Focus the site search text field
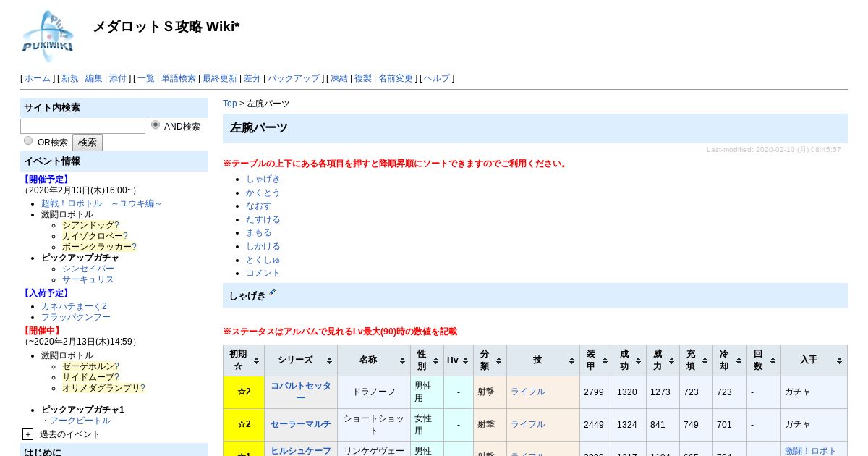This screenshot has width=868, height=456. coord(82,127)
